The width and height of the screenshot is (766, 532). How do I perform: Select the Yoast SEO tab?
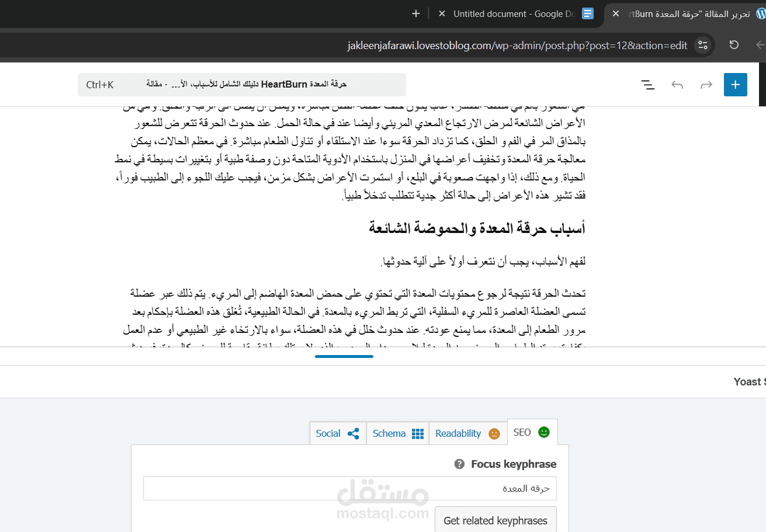[x=532, y=433]
